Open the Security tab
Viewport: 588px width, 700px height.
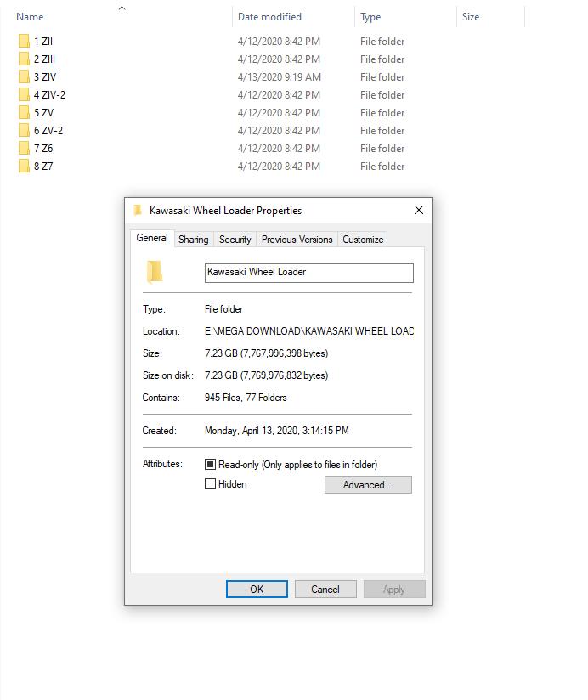tap(235, 240)
